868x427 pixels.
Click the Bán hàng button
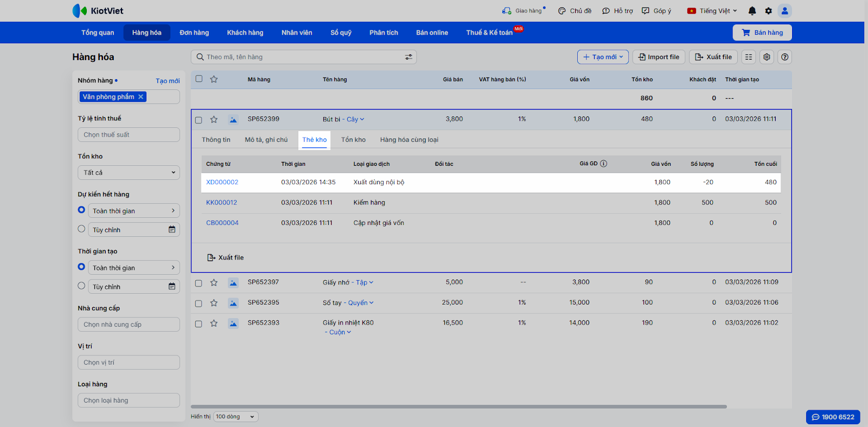(x=762, y=33)
